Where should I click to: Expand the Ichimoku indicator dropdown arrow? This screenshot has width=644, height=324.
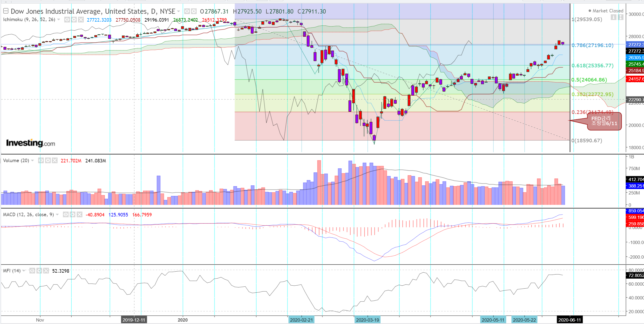click(59, 19)
